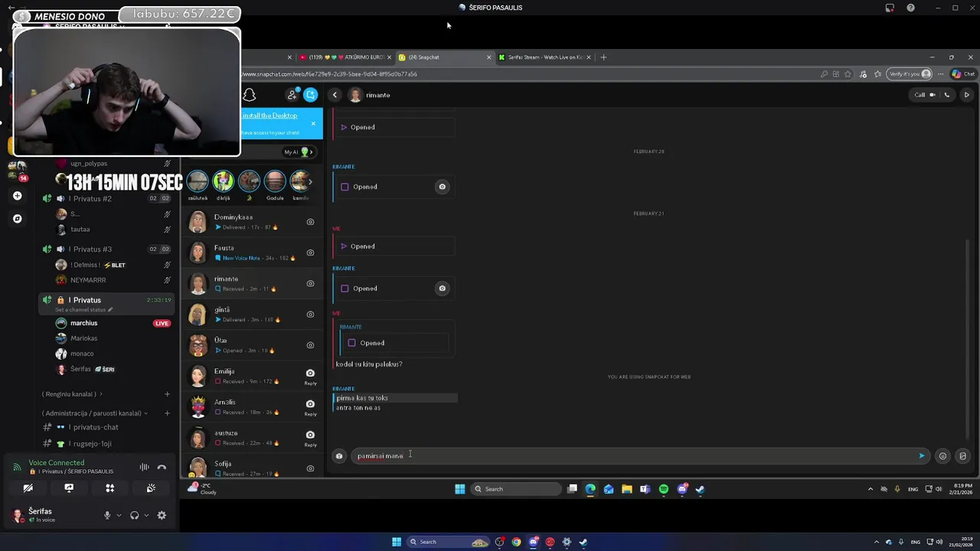Start a new chat with the blue compose icon

click(311, 95)
